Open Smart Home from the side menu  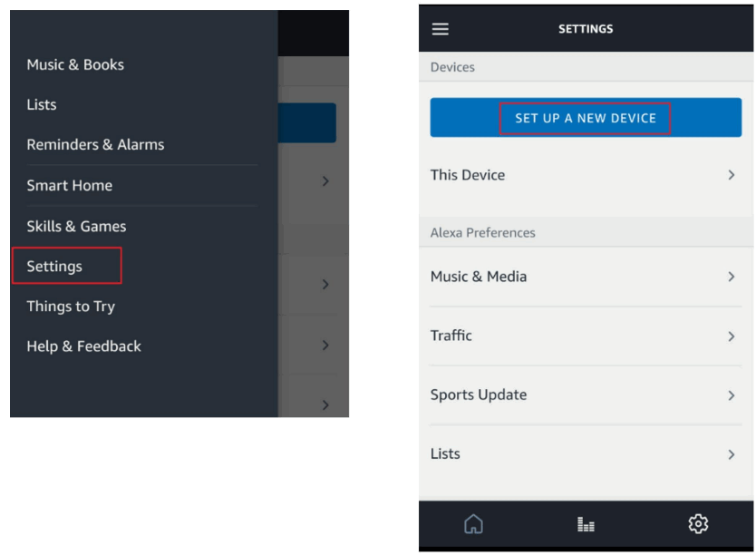point(69,185)
